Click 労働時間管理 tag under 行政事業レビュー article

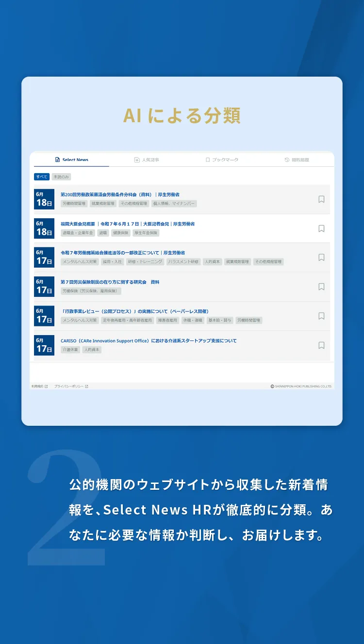tap(249, 320)
